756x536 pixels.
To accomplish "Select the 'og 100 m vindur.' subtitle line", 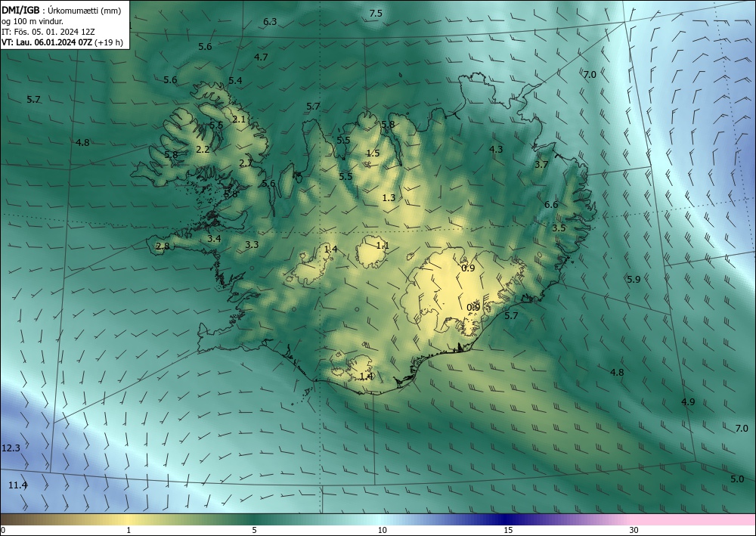I will [x=33, y=21].
